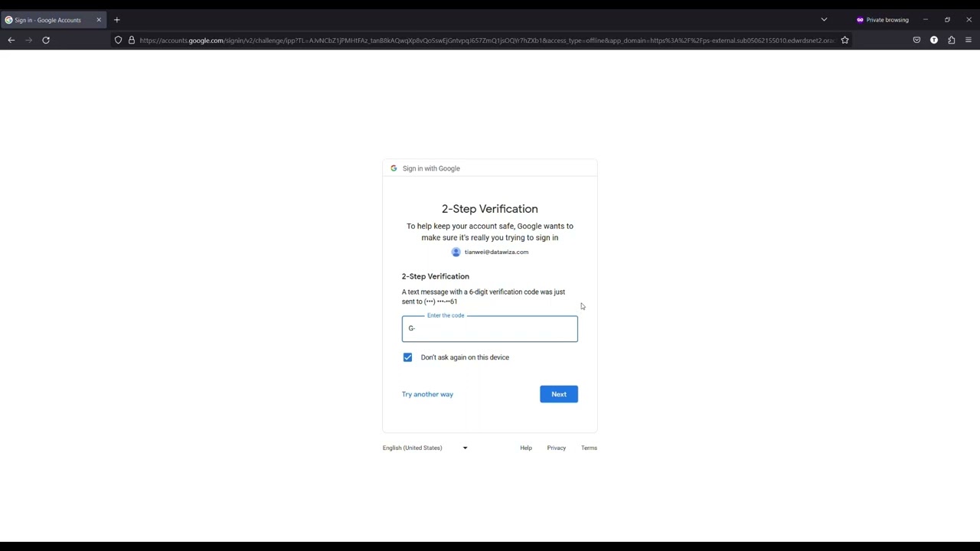Open the Firefox hamburger menu

click(x=969, y=40)
